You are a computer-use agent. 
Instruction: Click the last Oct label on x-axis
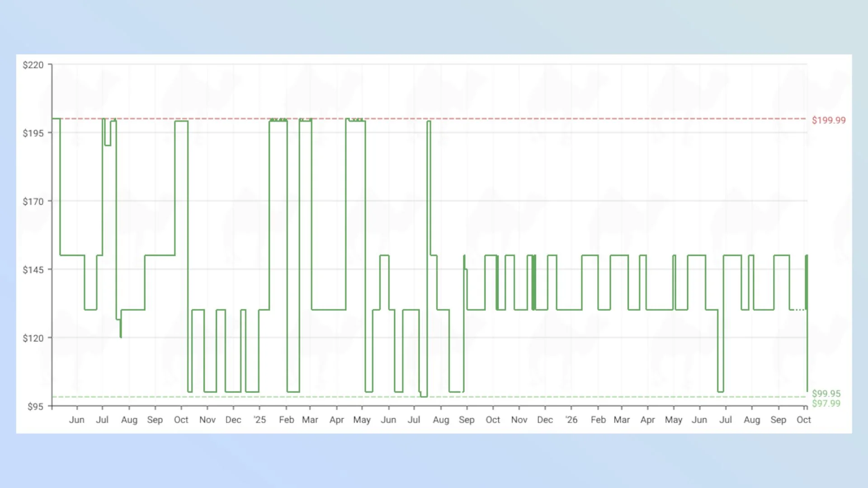pyautogui.click(x=803, y=420)
